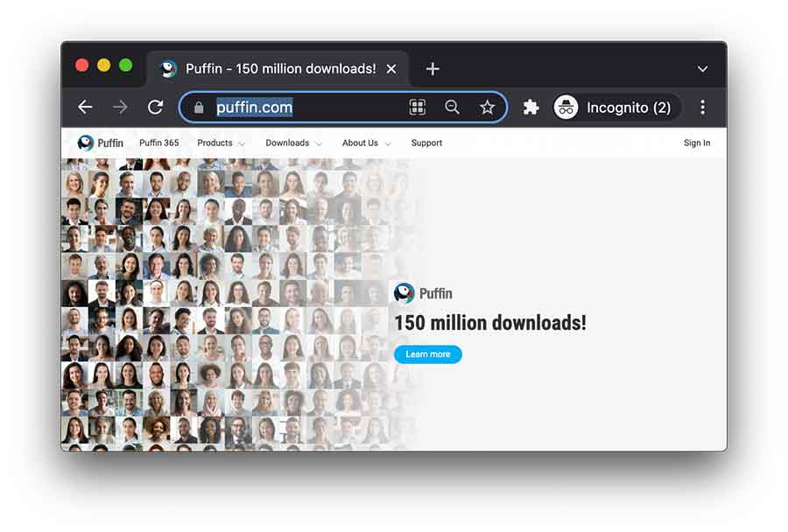Click the forward navigation arrow

[120, 107]
